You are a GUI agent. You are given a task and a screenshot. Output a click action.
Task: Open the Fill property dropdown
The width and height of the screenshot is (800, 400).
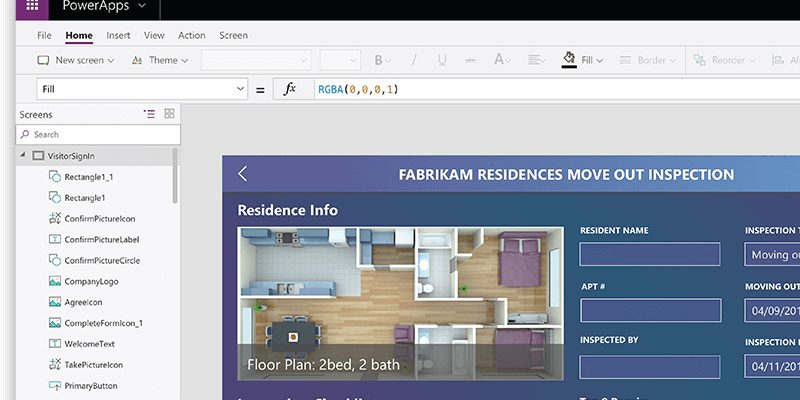[141, 90]
